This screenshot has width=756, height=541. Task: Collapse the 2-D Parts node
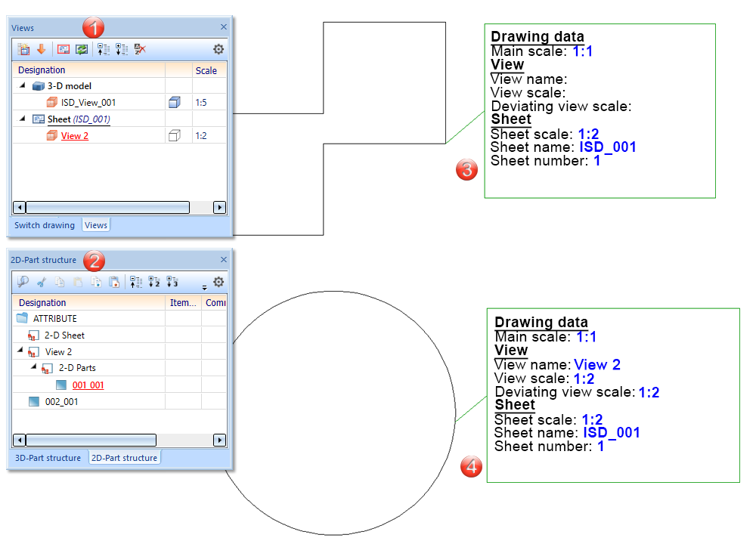click(33, 366)
